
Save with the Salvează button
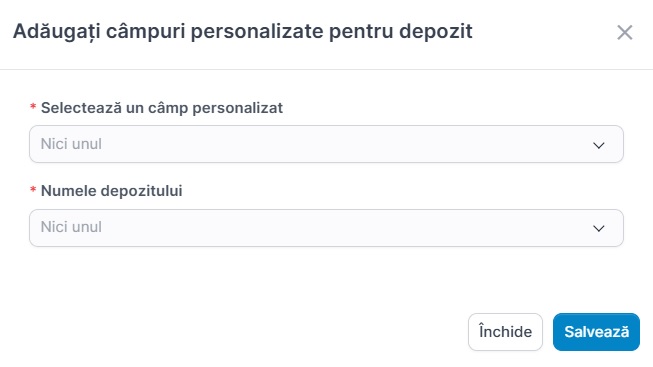pos(596,332)
